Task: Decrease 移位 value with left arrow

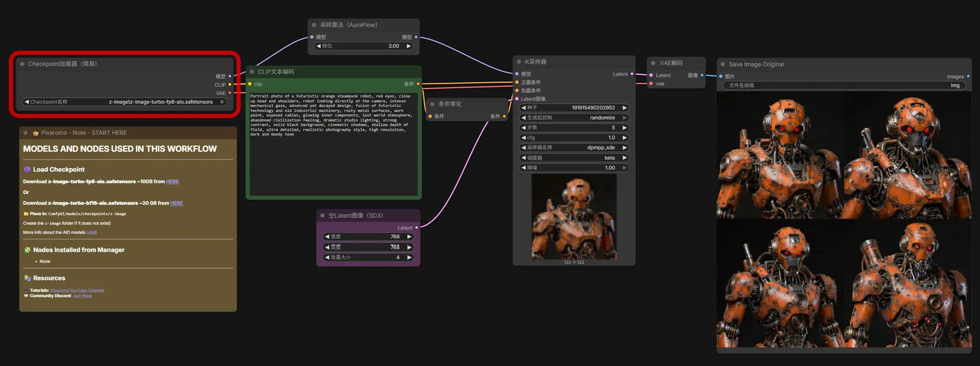Action: 318,46
